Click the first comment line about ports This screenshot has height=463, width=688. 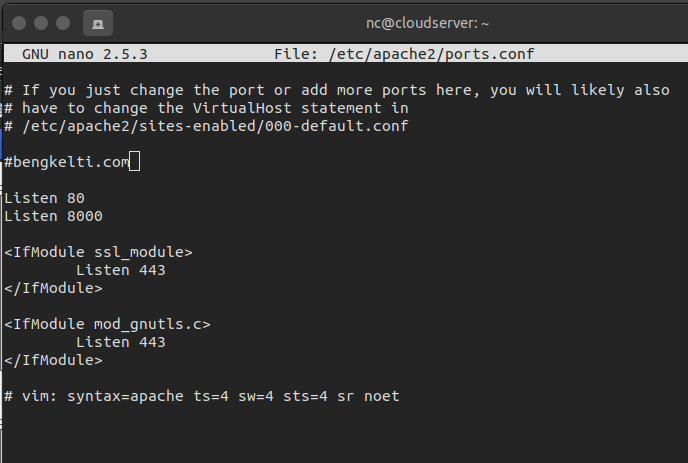(x=337, y=90)
